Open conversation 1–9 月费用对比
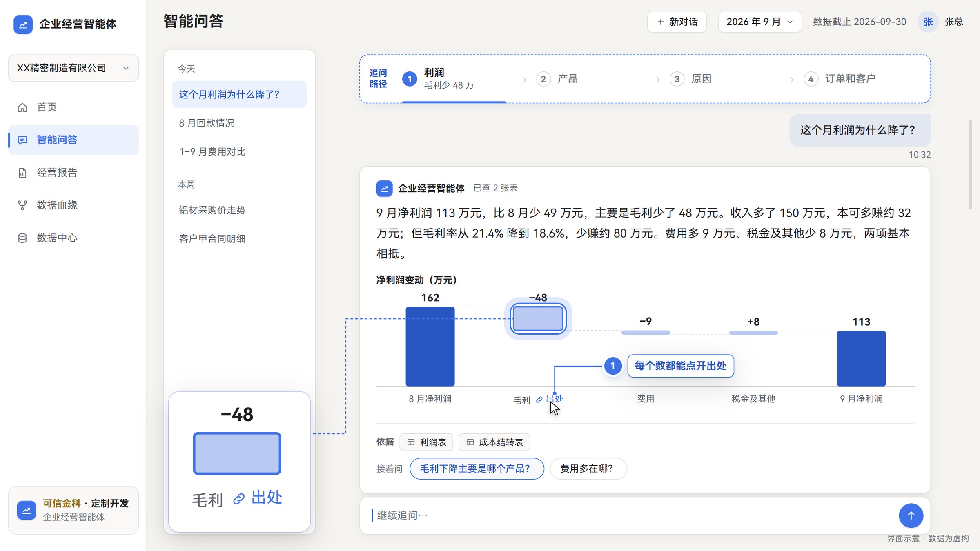980x551 pixels. click(x=239, y=152)
